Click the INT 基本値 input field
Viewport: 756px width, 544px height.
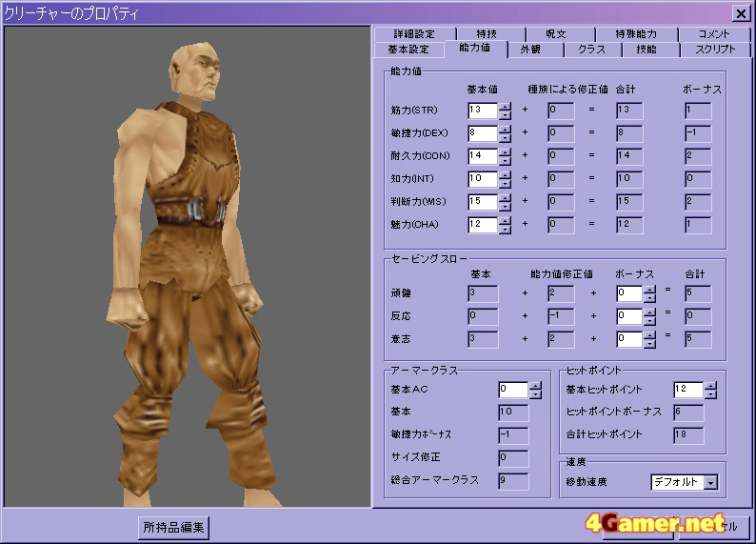pos(483,179)
